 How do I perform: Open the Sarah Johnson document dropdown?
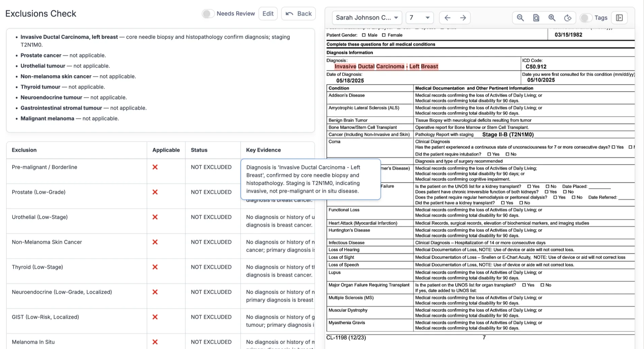click(x=367, y=18)
